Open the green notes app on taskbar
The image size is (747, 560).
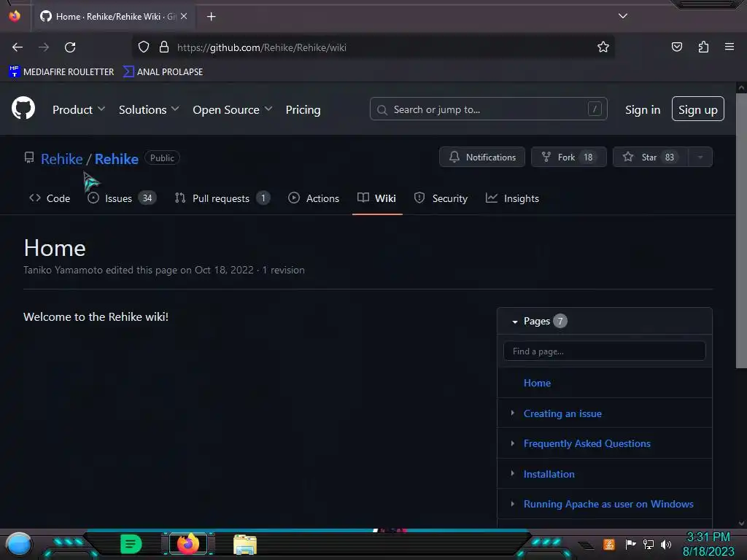(x=131, y=544)
